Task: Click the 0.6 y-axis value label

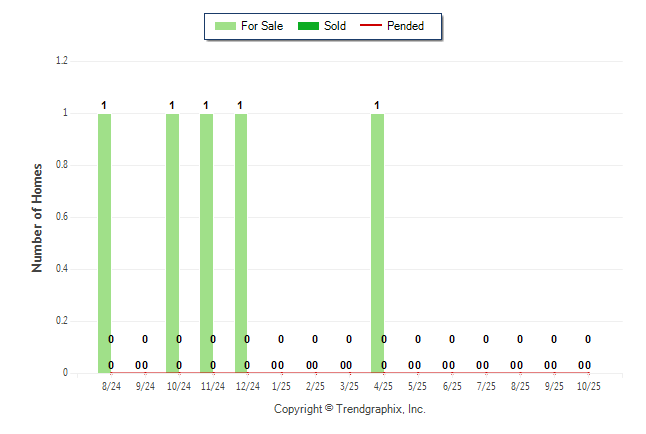Action: point(61,217)
